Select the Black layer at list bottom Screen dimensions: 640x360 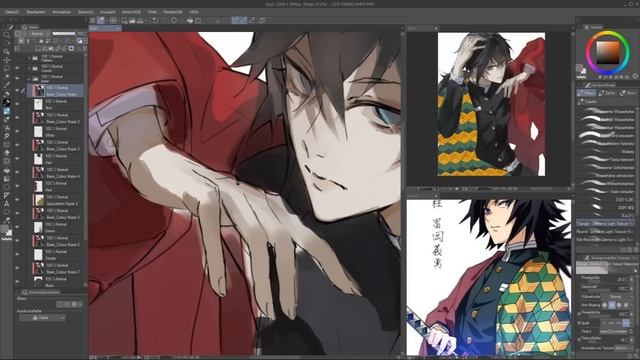coord(58,282)
